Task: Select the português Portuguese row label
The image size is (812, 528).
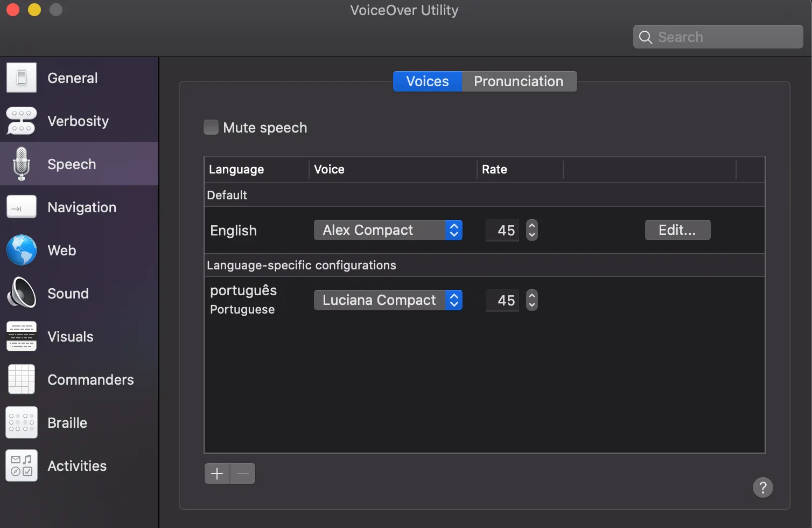Action: (243, 300)
